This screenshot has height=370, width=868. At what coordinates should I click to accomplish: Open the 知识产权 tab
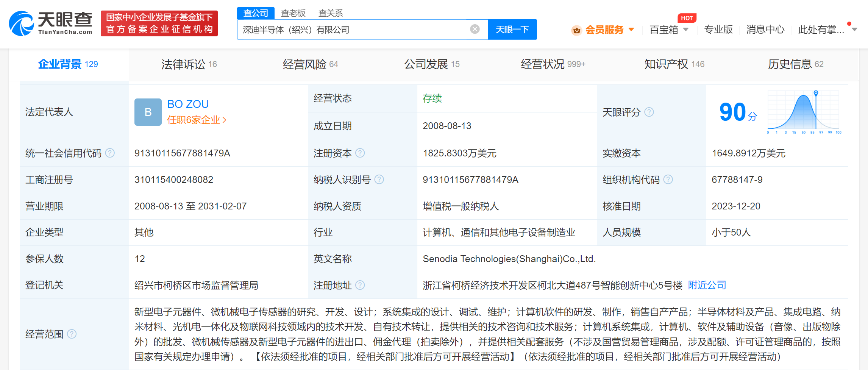674,64
